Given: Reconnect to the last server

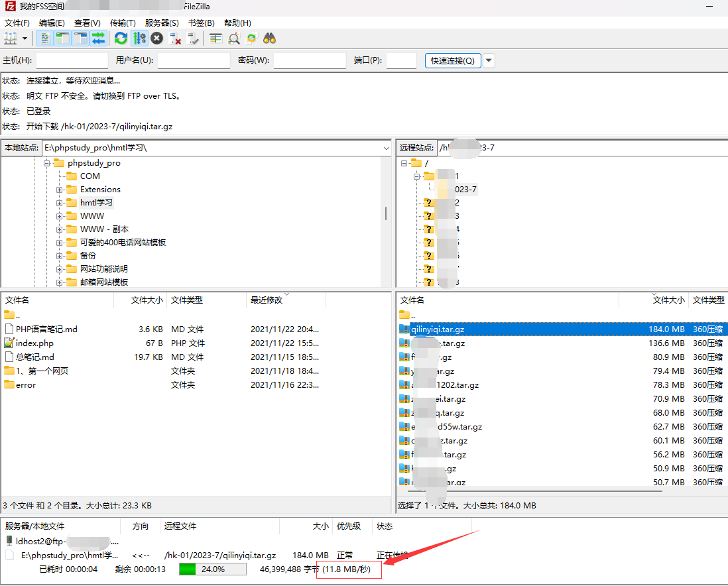Looking at the screenshot, I should click(193, 38).
